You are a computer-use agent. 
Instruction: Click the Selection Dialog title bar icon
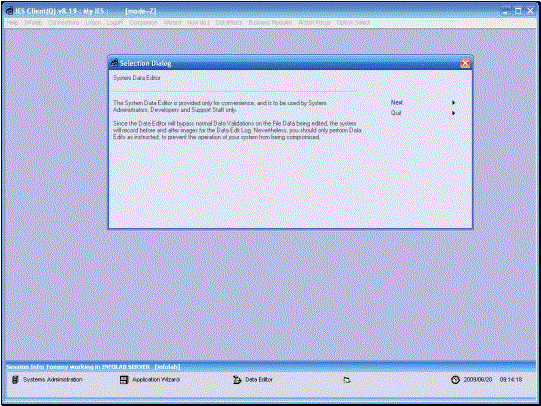(114, 63)
